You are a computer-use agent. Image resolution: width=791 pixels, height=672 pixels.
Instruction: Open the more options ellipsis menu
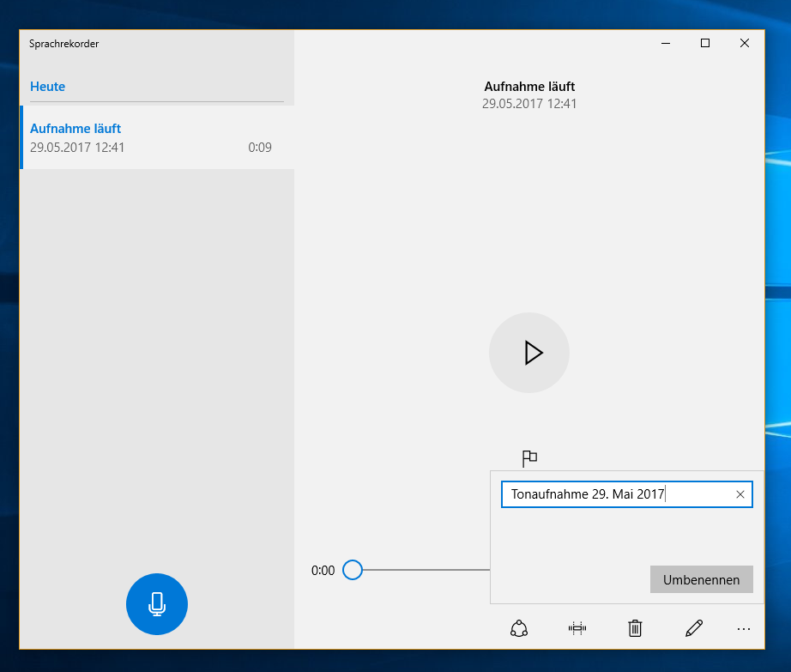(x=743, y=629)
